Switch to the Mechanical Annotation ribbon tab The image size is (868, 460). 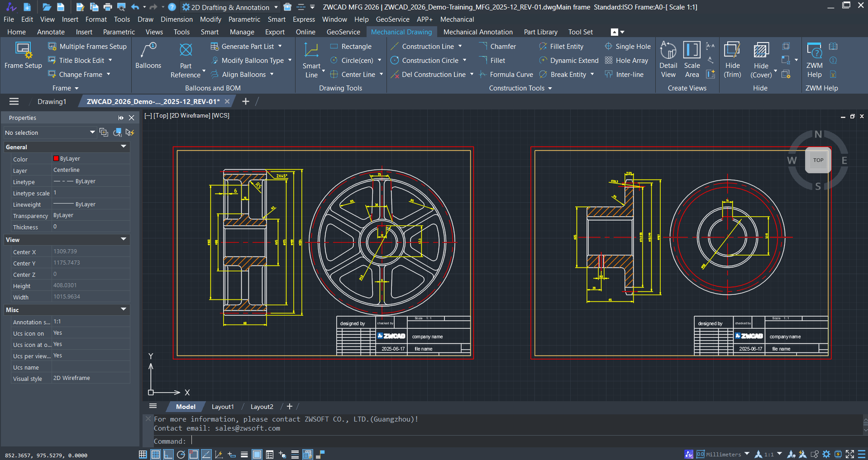(x=478, y=32)
